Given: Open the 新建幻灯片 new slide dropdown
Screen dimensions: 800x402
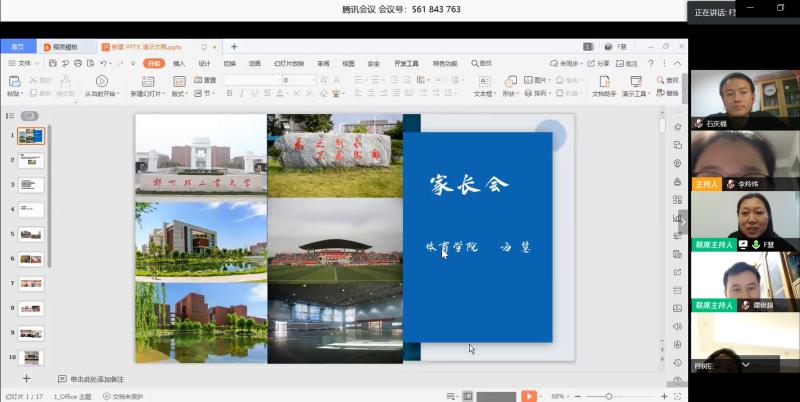Looking at the screenshot, I should (144, 93).
